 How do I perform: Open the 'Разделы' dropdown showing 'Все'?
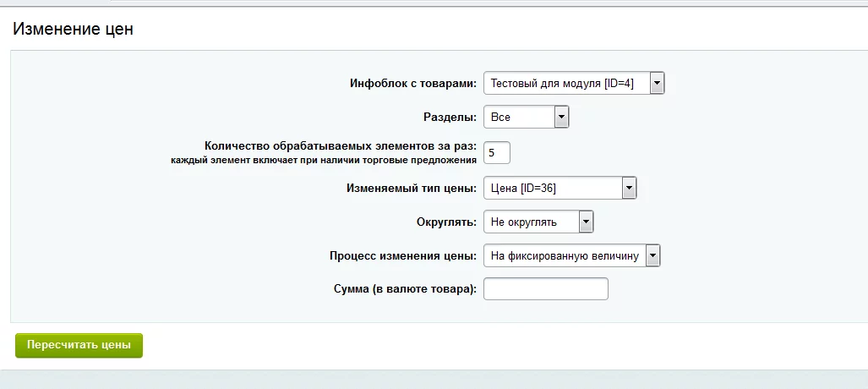(x=517, y=117)
